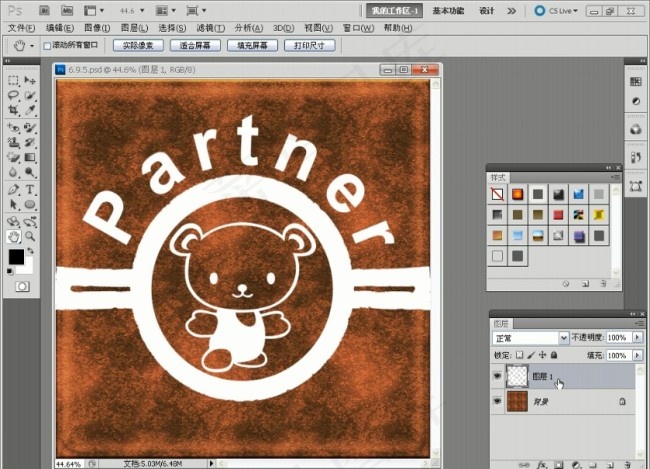Click the 适合屏幕 button

coord(194,46)
